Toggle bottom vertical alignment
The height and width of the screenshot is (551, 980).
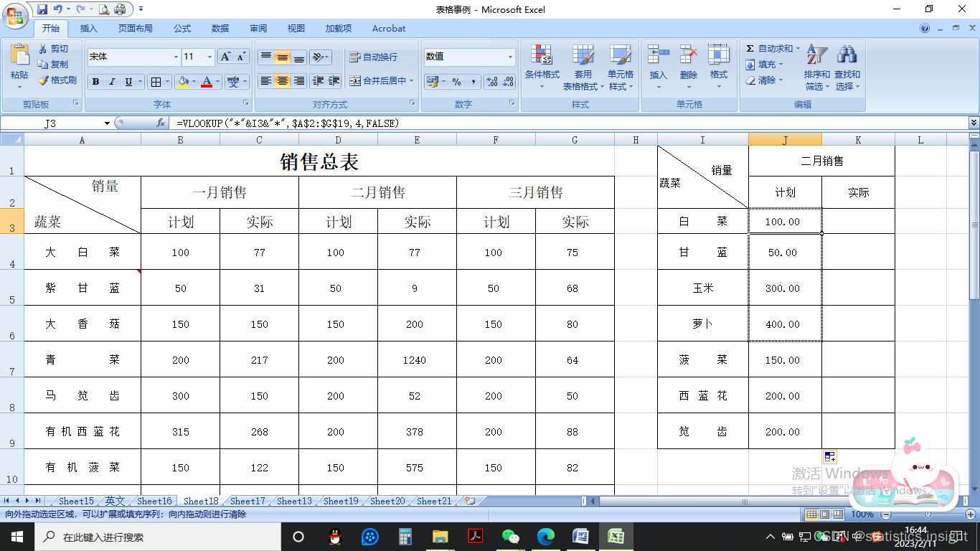pos(299,57)
